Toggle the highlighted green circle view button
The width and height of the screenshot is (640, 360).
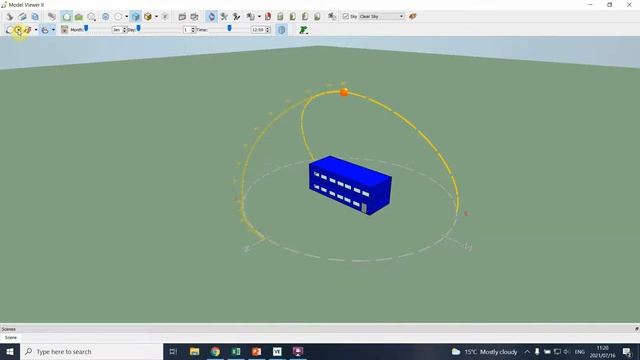pos(67,17)
